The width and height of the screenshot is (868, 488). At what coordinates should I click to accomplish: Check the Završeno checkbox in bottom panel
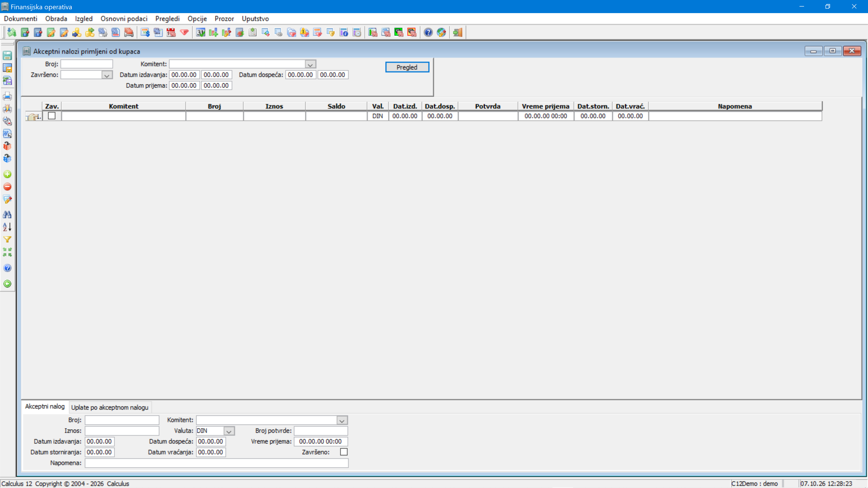(x=344, y=452)
